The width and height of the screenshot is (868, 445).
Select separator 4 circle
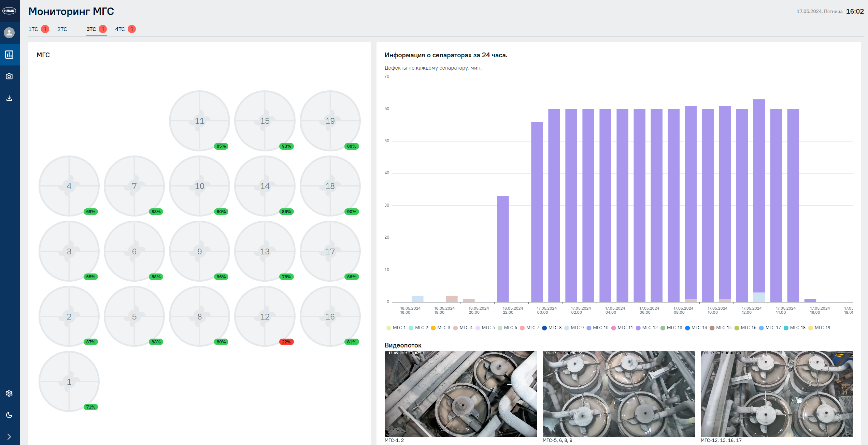(x=69, y=186)
